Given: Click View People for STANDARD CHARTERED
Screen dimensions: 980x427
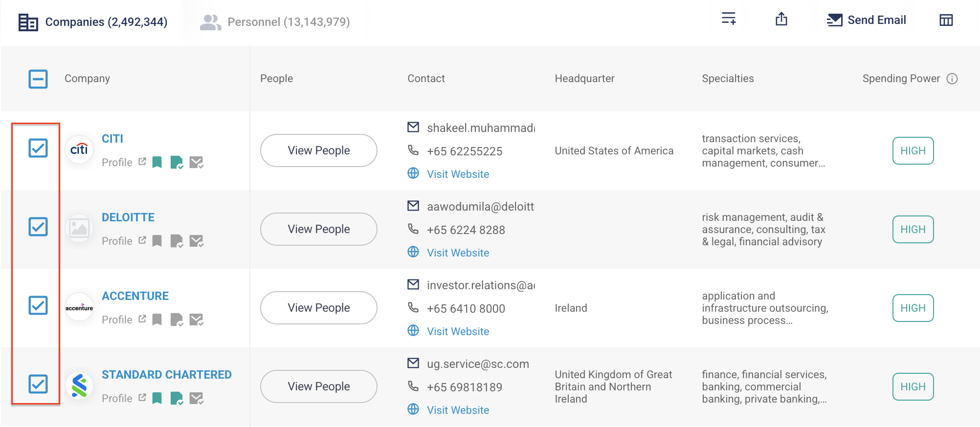Looking at the screenshot, I should click(x=319, y=386).
